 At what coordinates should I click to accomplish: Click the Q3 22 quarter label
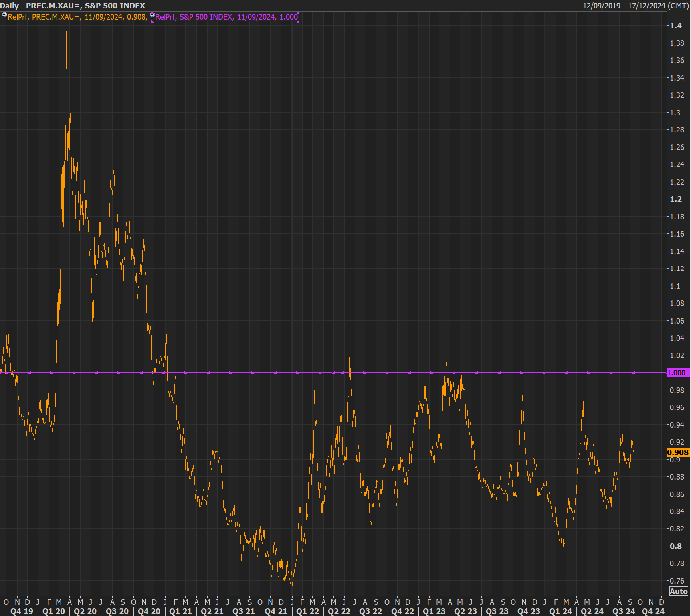pos(370,611)
